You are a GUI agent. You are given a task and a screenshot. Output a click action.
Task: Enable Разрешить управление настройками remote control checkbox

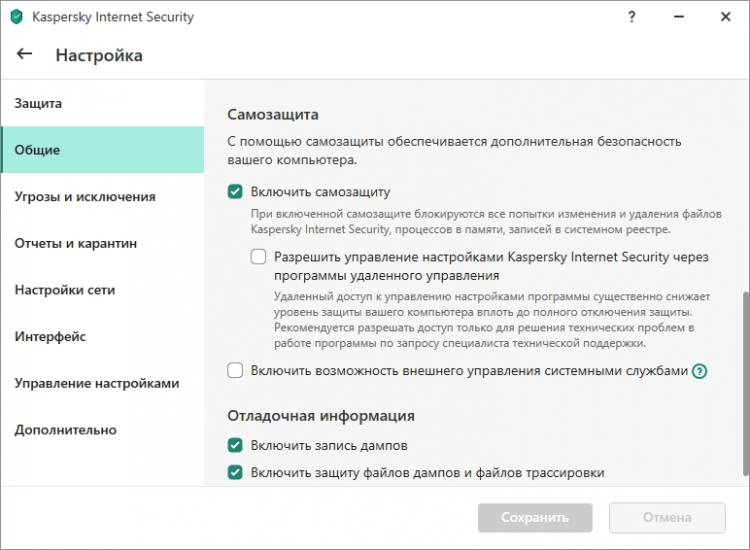tap(259, 257)
